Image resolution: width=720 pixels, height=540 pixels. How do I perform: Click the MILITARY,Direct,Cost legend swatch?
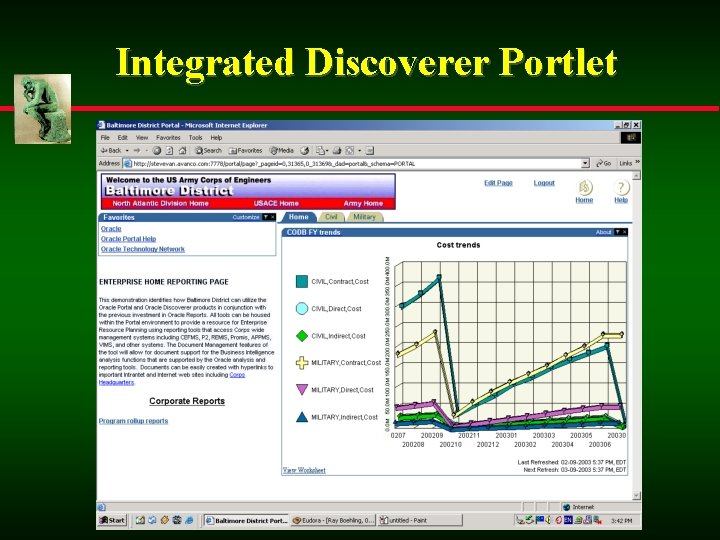pyautogui.click(x=302, y=390)
